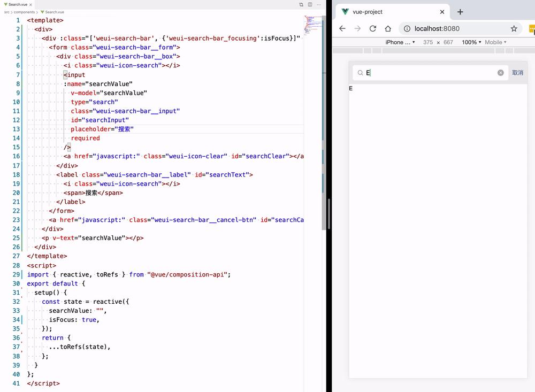Open the Mobile throttling dropdown
Screen dimensions: 535x392
pyautogui.click(x=494, y=42)
